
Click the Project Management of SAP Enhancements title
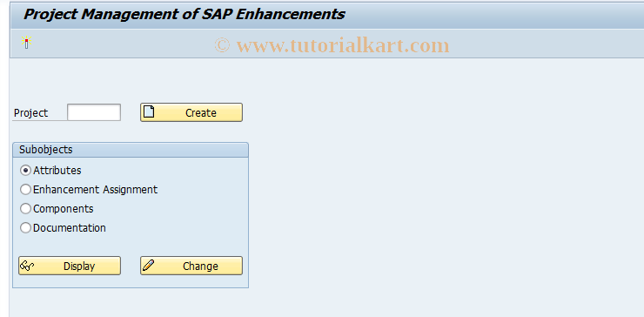tap(184, 14)
